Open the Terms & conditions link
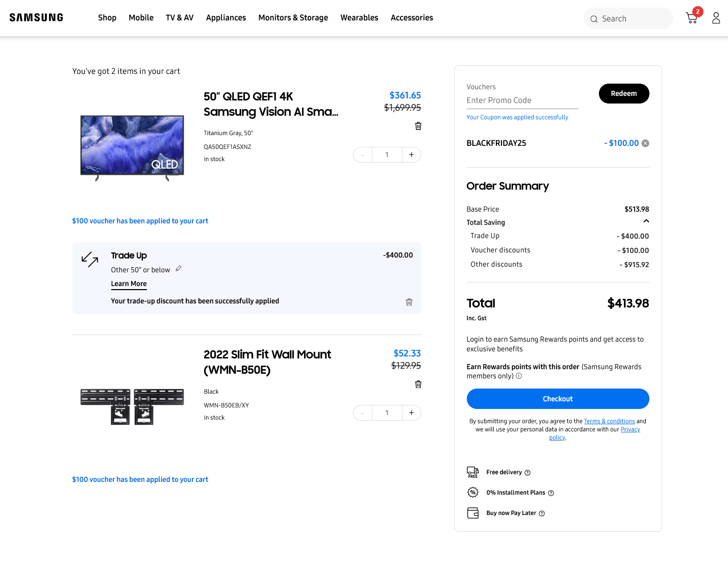728x566 pixels. pos(609,421)
